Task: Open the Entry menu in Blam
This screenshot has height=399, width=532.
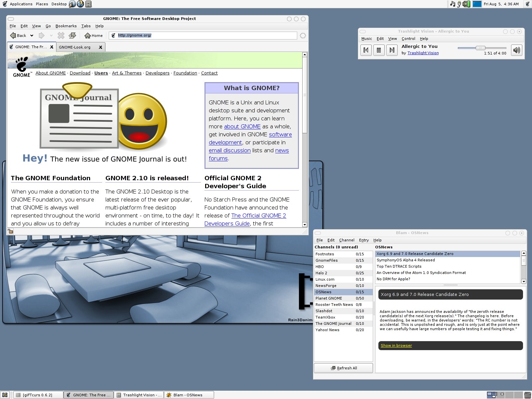Action: pos(364,240)
